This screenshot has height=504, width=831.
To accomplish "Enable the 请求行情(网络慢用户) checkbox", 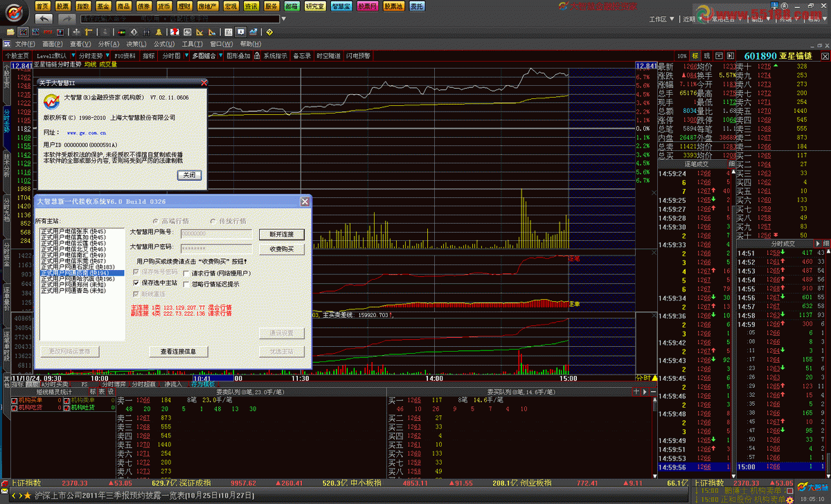I will (x=186, y=273).
